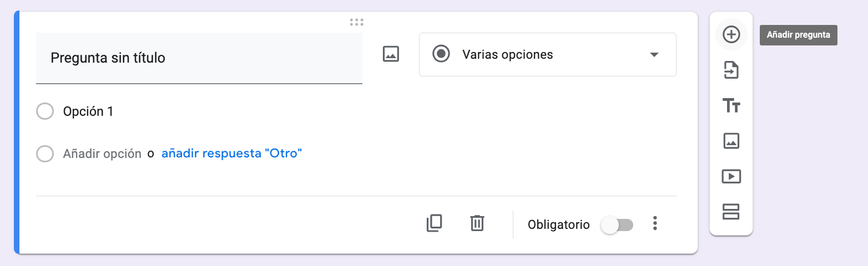Screen dimensions: 868x266
Task: Click the añadir respuesta "Otro" link
Action: coord(231,154)
